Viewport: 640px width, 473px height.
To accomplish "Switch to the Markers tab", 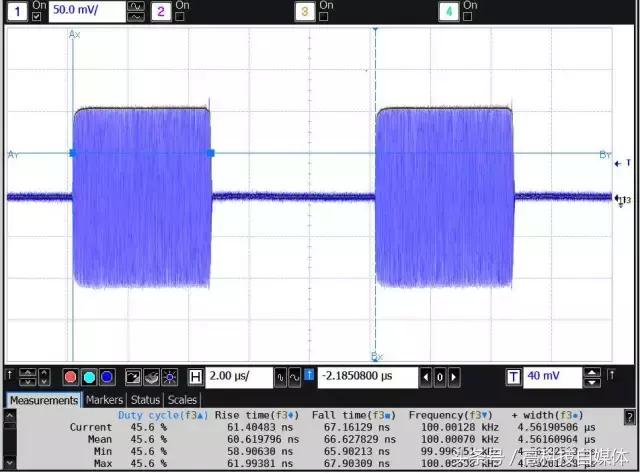I will 104,400.
